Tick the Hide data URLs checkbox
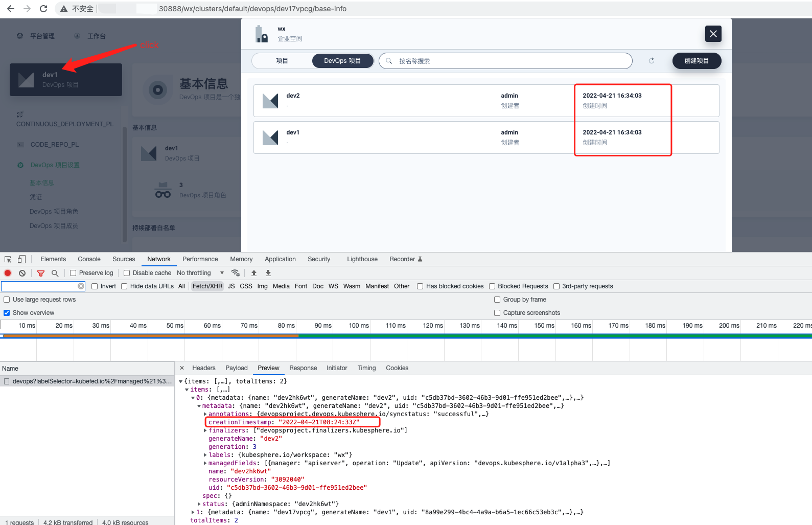Image resolution: width=812 pixels, height=525 pixels. tap(124, 286)
